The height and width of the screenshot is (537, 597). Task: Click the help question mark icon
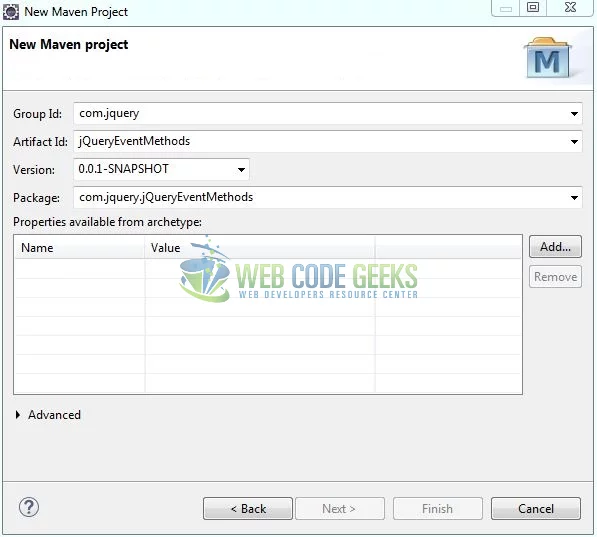[x=29, y=507]
